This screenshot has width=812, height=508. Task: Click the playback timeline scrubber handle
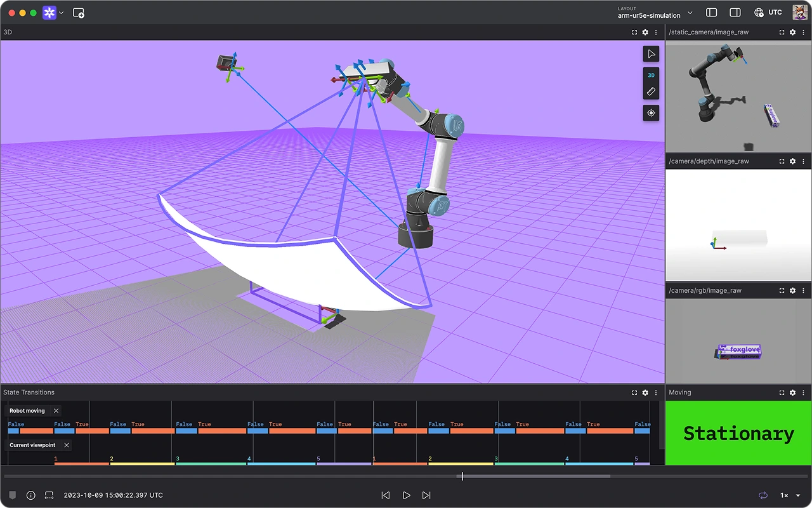(462, 476)
